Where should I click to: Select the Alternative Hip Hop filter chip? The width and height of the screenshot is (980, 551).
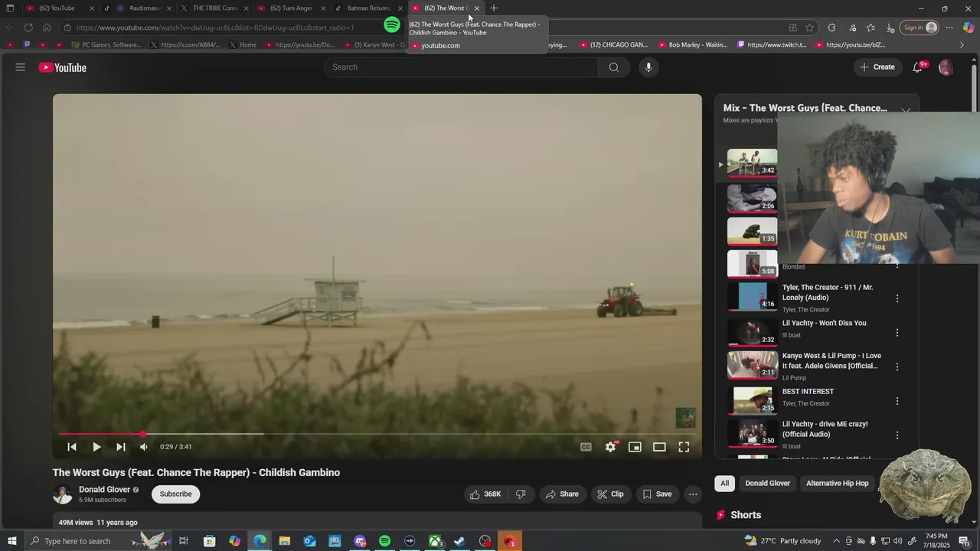click(837, 484)
